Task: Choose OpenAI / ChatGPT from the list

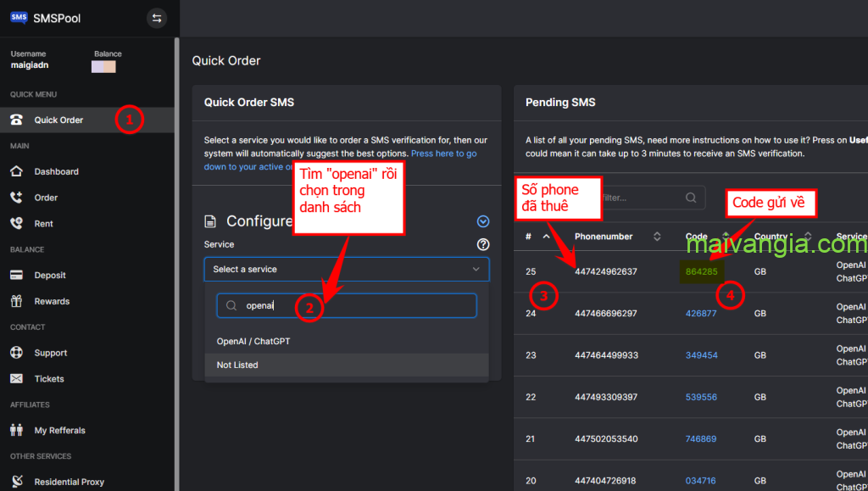Action: coord(253,341)
